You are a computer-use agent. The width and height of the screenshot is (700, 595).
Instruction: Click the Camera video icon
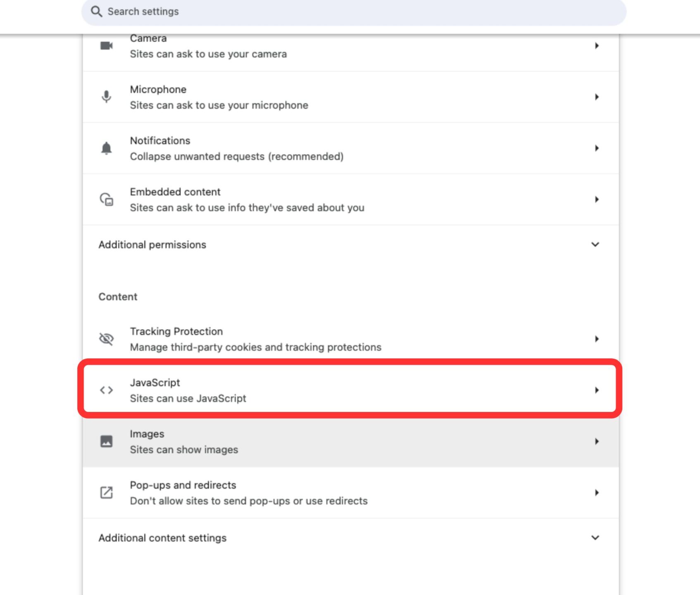click(106, 45)
